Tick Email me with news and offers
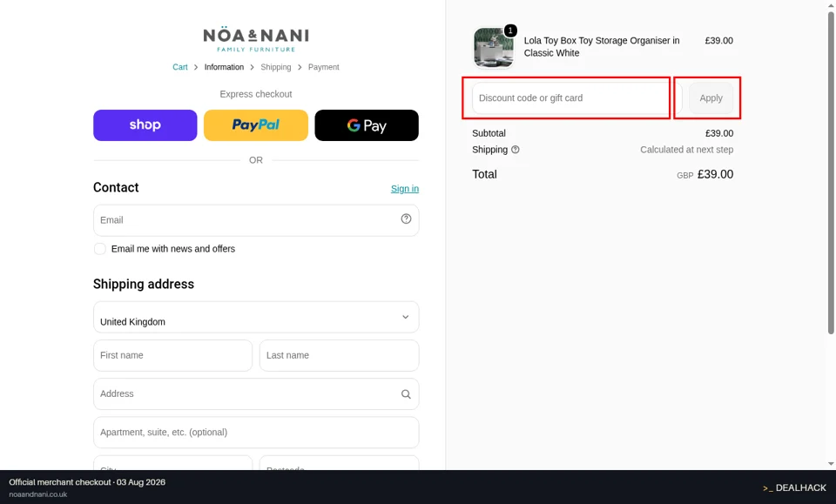The height and width of the screenshot is (504, 836). pyautogui.click(x=99, y=249)
